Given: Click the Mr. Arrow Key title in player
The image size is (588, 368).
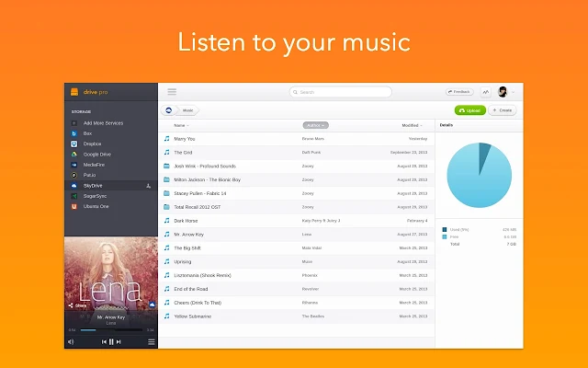Looking at the screenshot, I should click(111, 317).
